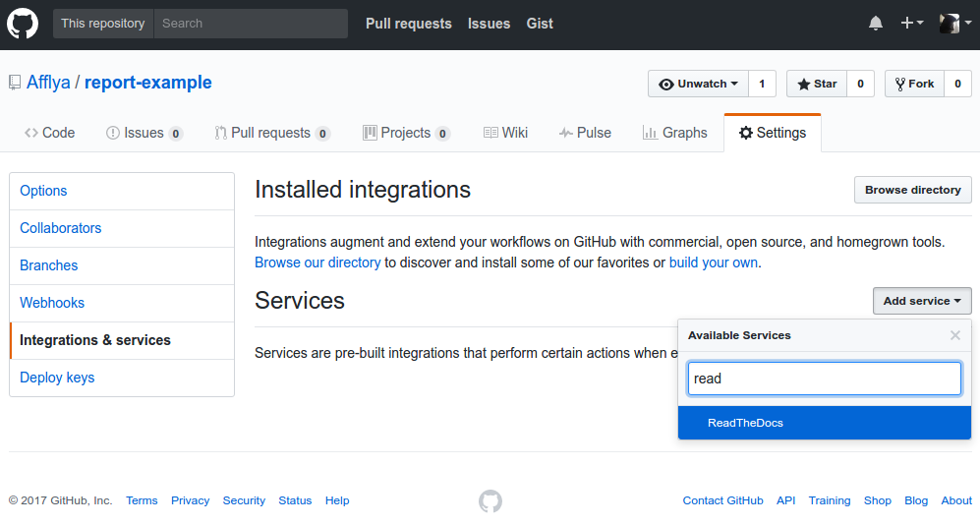
Task: Close the Available Services popup
Action: (x=955, y=335)
